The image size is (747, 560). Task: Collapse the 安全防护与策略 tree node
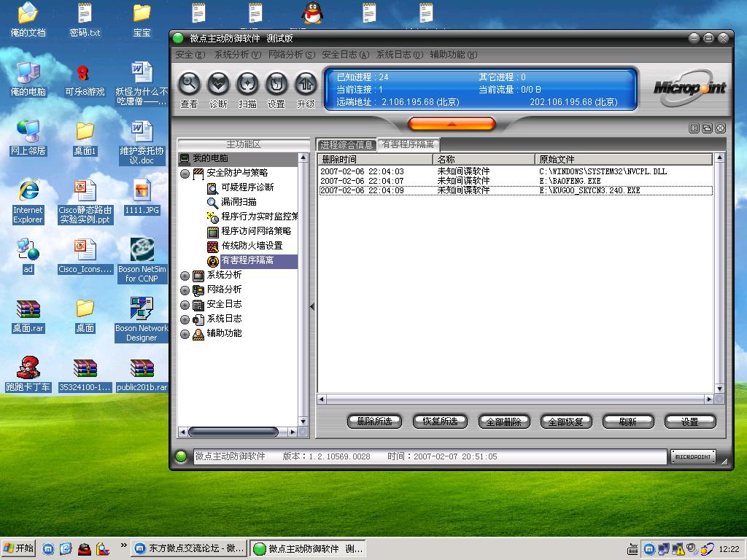click(x=185, y=174)
